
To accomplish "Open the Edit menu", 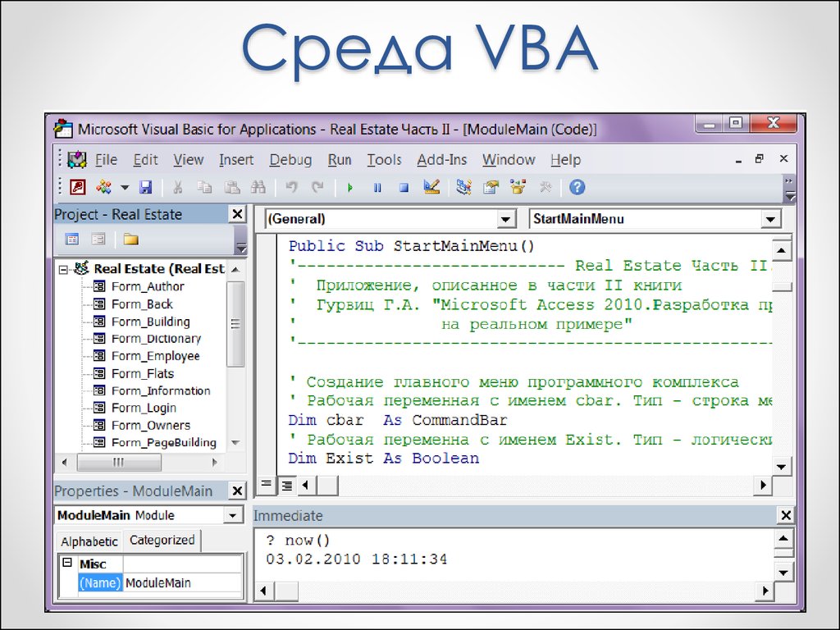I will (x=145, y=160).
